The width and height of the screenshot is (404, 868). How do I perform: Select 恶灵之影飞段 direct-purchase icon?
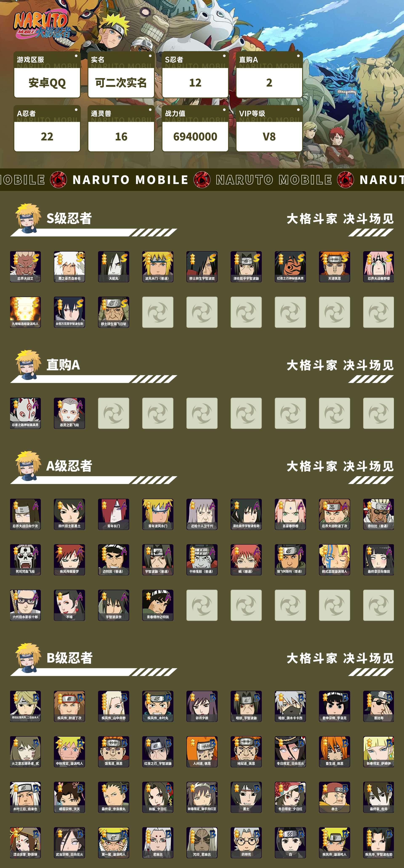(69, 413)
